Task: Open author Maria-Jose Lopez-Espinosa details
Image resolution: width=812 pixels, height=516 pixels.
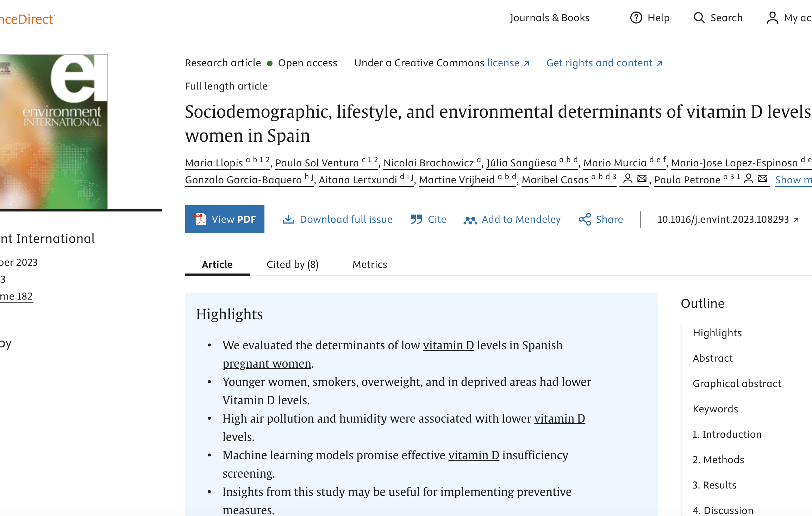Action: 741,162
